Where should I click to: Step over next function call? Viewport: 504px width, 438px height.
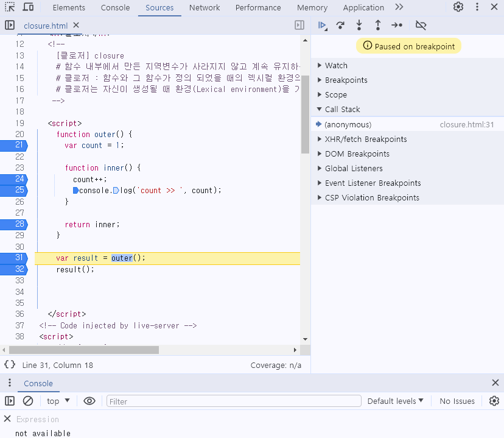(340, 25)
